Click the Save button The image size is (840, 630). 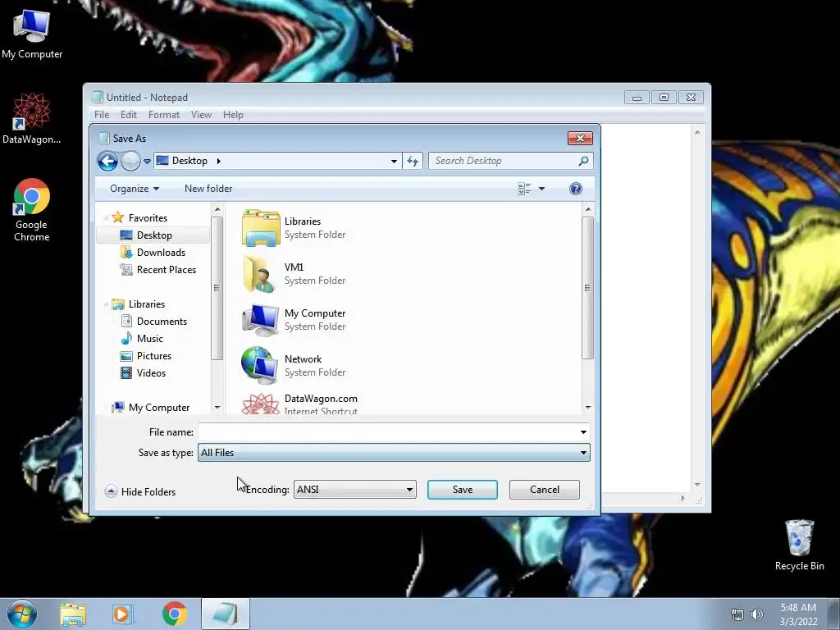coord(463,490)
